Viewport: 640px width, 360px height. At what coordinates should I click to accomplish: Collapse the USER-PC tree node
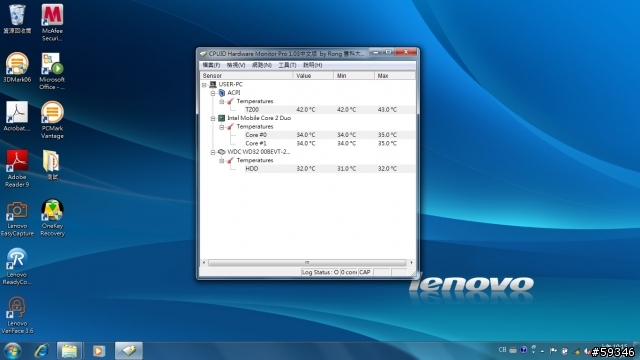[x=204, y=85]
